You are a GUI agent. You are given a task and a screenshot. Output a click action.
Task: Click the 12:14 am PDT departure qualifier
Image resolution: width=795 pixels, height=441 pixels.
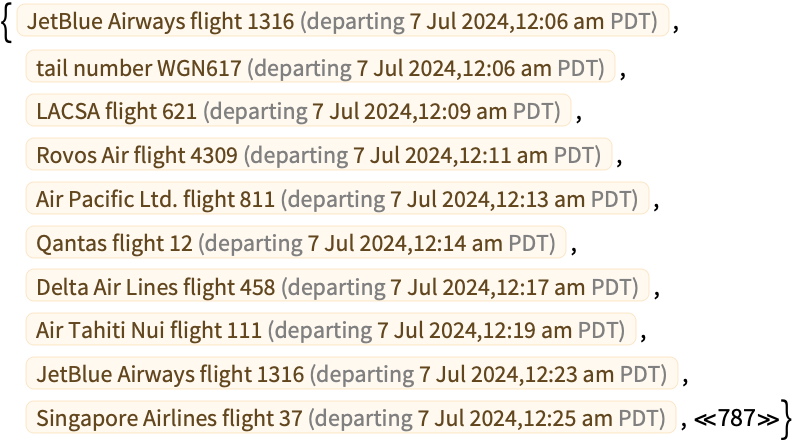pos(377,243)
